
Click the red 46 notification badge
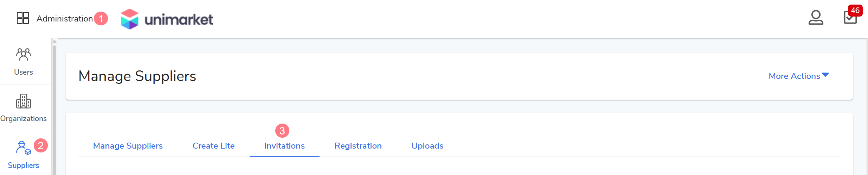click(855, 10)
